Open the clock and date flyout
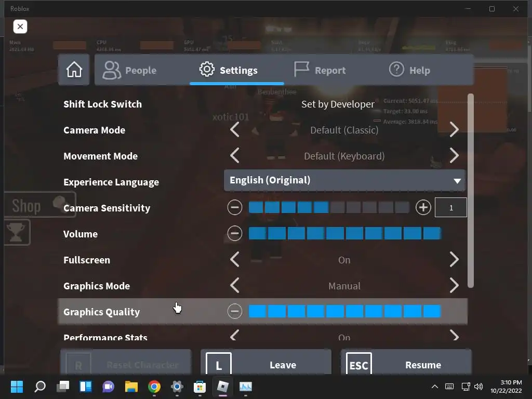The width and height of the screenshot is (532, 399). [506, 387]
